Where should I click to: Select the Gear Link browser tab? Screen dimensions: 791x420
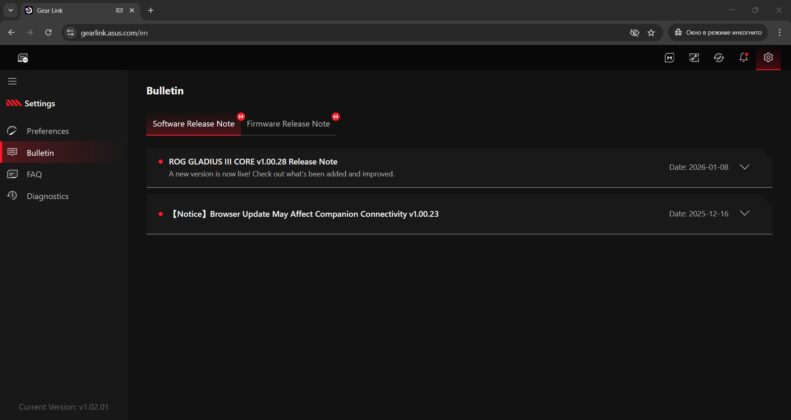80,10
